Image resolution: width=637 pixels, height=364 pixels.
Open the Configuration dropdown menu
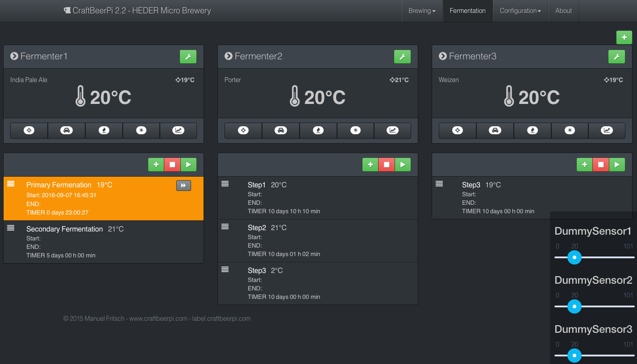(520, 11)
